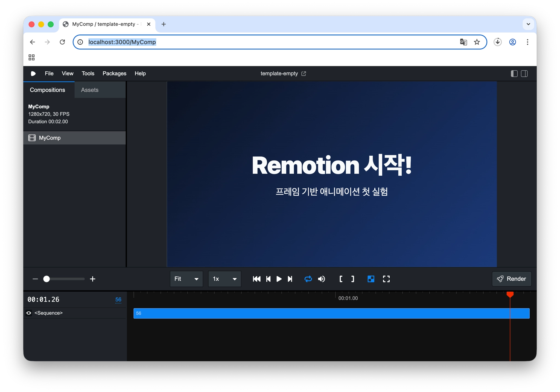This screenshot has width=560, height=392.
Task: Open the 1x playback speed dropdown
Action: (224, 279)
